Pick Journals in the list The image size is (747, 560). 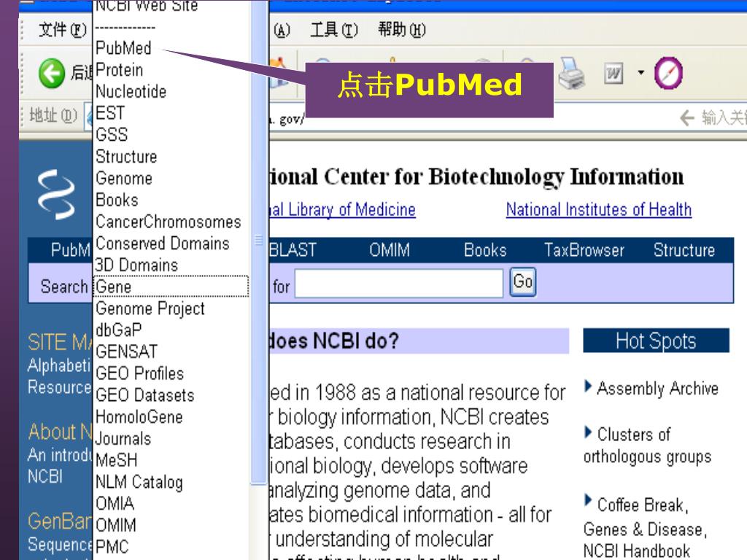coord(123,438)
